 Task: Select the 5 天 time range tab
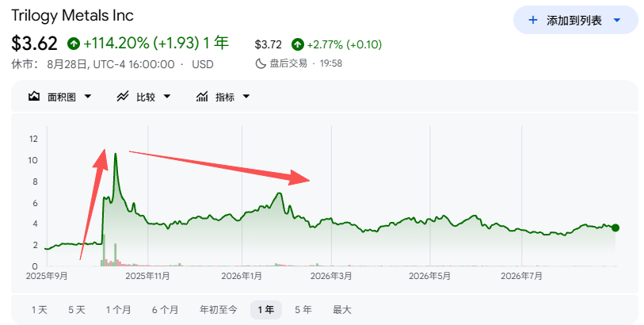tap(76, 310)
